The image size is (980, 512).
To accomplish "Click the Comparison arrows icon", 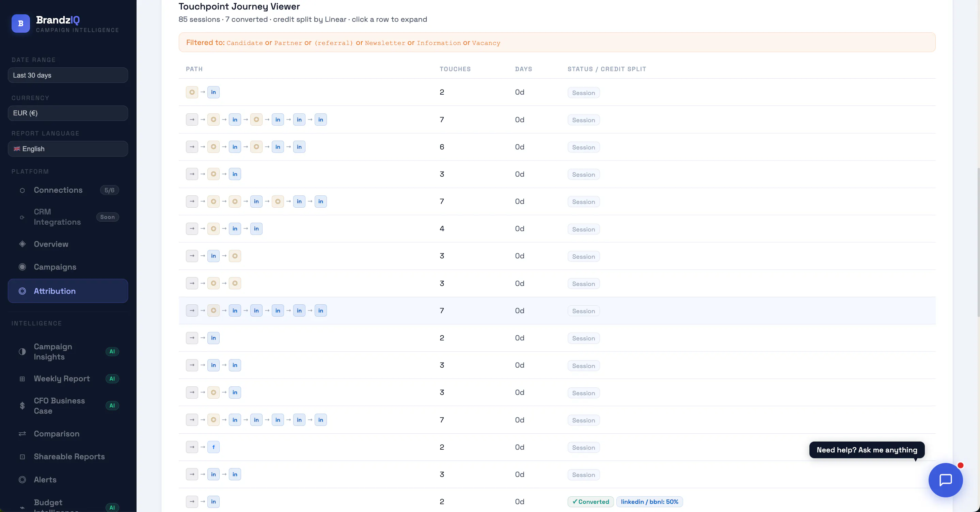I will [x=22, y=434].
